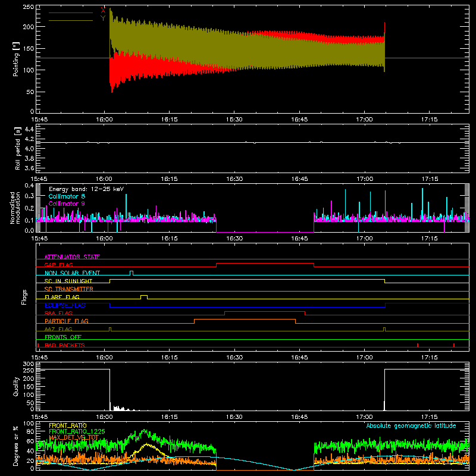Select the yellow FRONT_RATIO legend entry
The width and height of the screenshot is (476, 476).
click(68, 425)
